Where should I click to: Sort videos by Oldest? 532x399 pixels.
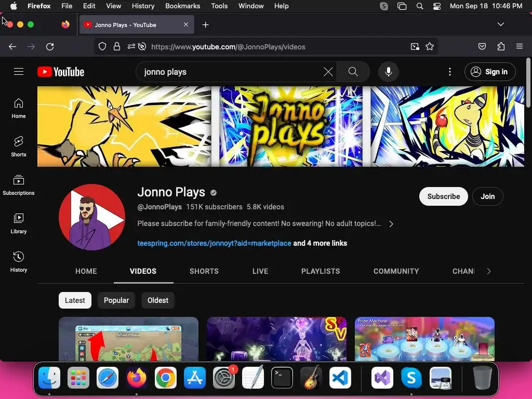[158, 300]
